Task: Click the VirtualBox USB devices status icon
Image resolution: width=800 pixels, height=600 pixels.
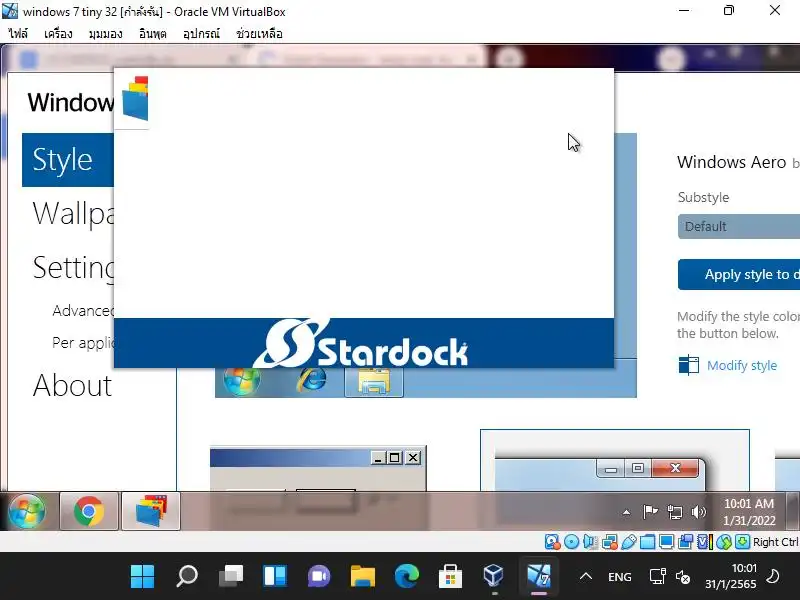Action: tap(629, 542)
